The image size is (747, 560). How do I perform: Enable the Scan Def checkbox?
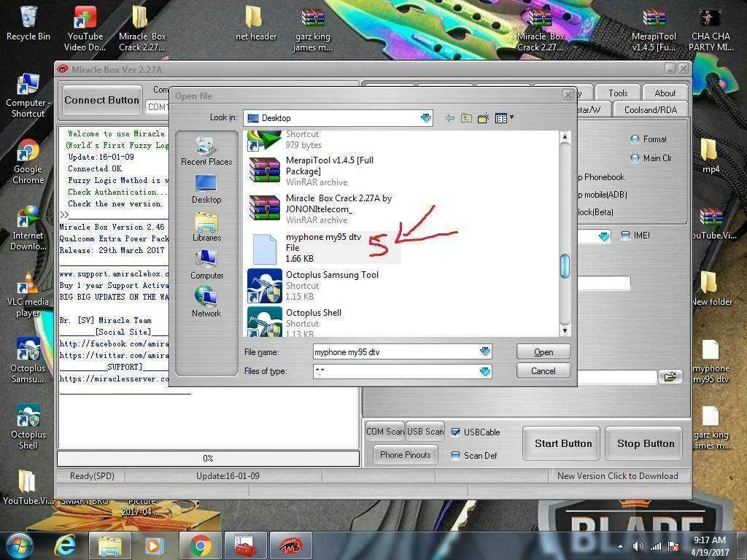455,456
